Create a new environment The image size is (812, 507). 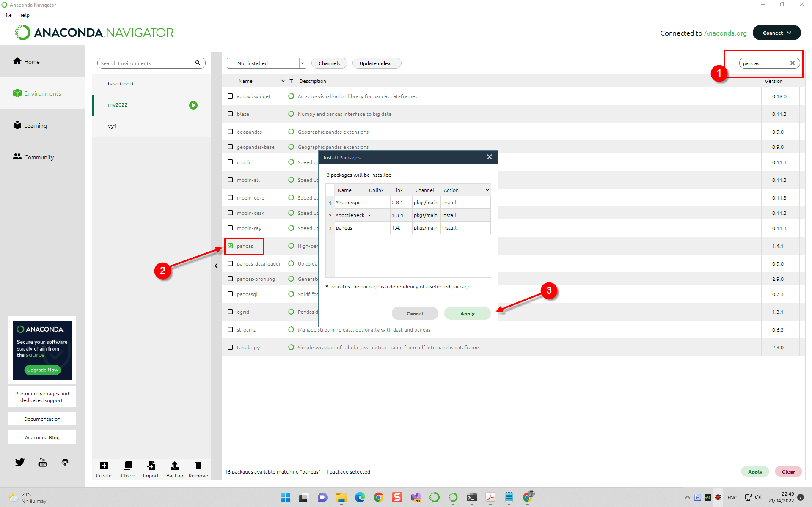click(104, 469)
